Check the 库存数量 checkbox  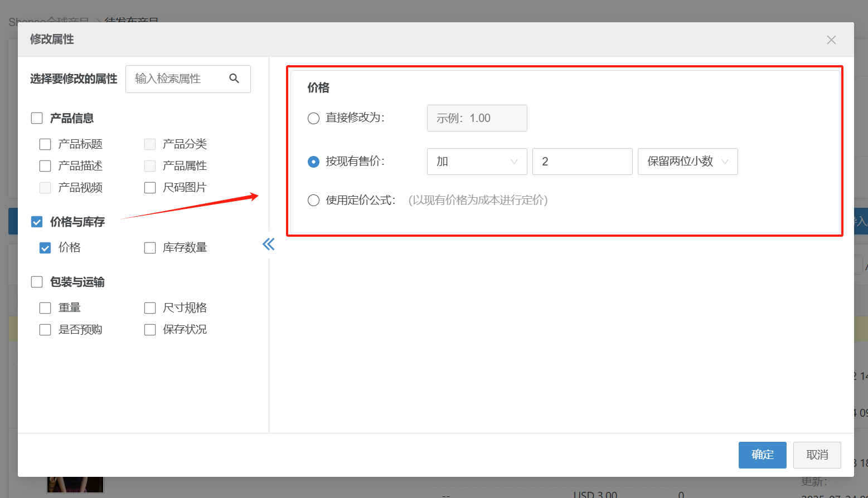pyautogui.click(x=150, y=248)
